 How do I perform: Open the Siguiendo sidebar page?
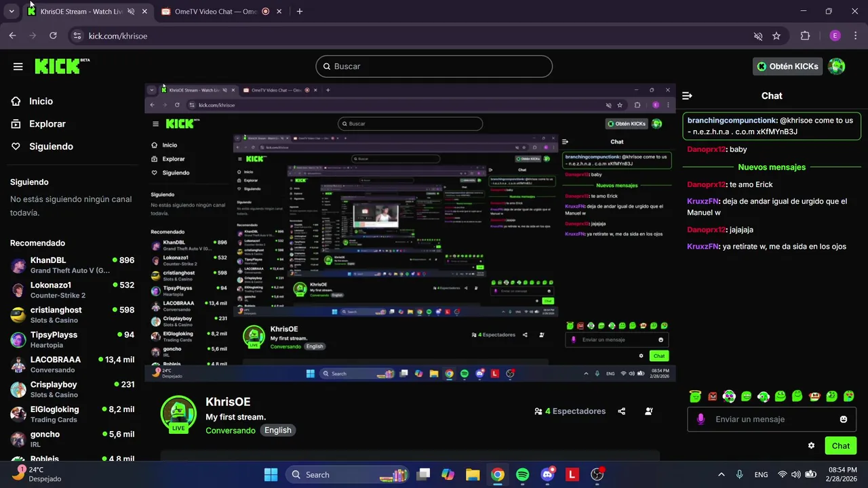click(51, 146)
